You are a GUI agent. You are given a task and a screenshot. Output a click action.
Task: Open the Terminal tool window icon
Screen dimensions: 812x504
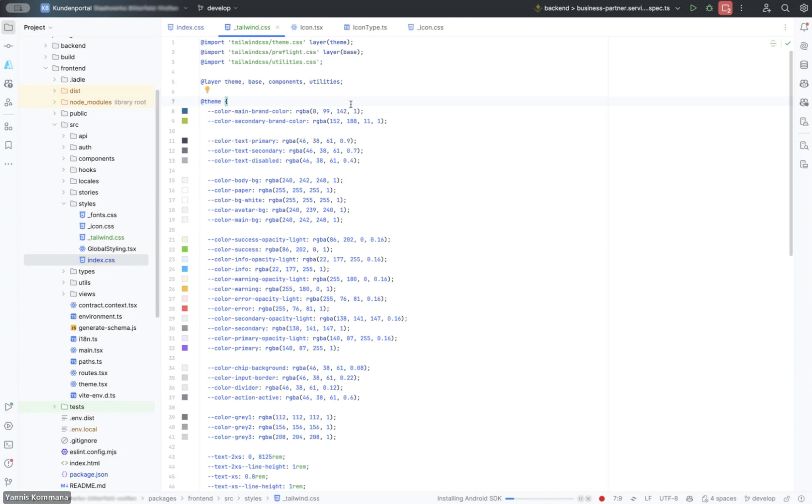pyautogui.click(x=8, y=445)
